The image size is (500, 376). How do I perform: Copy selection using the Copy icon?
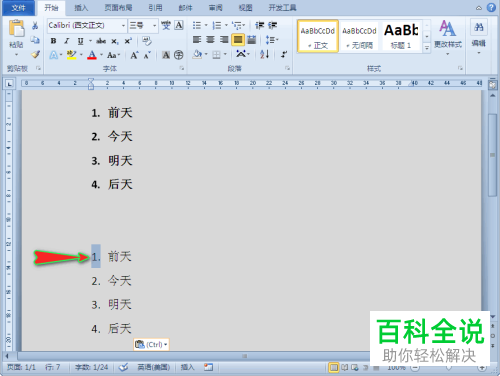click(x=35, y=40)
